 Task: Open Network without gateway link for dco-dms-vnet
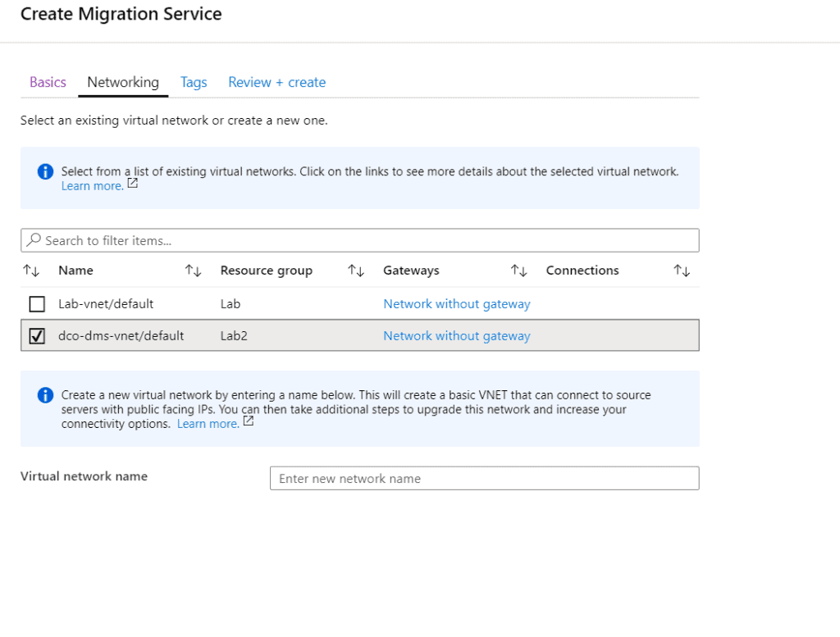point(456,336)
